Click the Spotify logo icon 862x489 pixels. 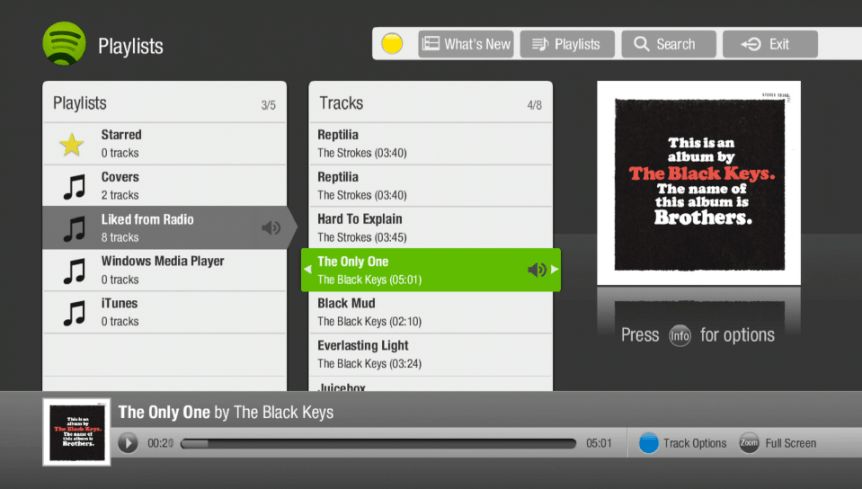(64, 44)
